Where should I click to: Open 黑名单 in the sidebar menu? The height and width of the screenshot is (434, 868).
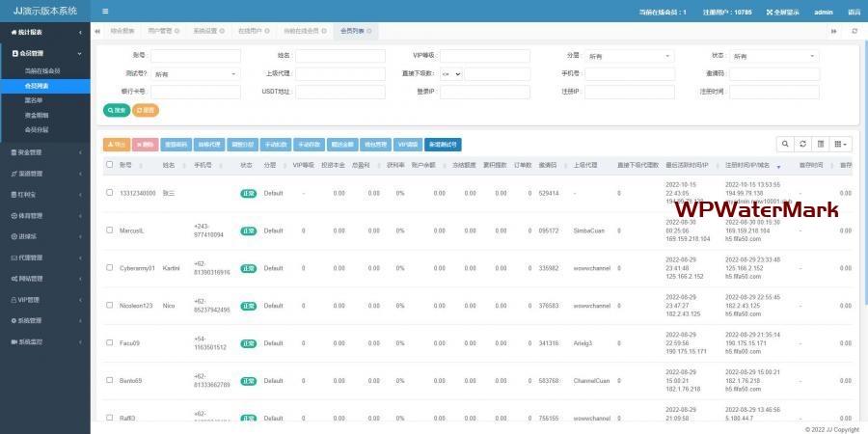[36, 99]
